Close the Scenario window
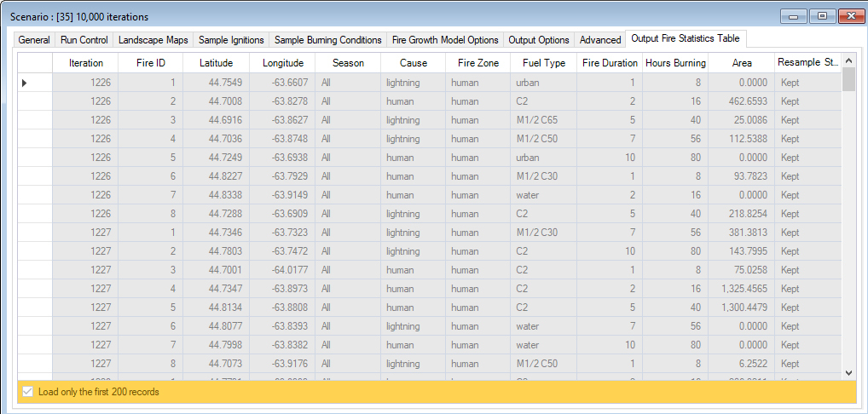 [x=850, y=16]
